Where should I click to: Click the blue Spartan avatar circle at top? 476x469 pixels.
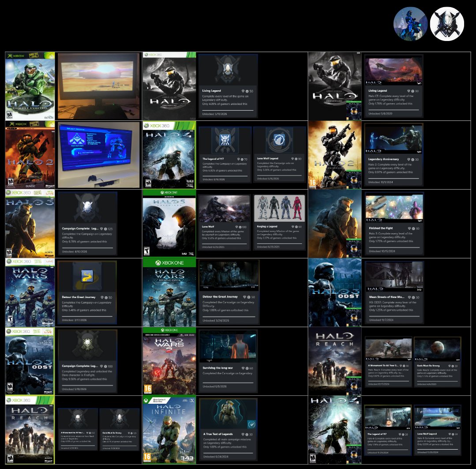click(410, 24)
